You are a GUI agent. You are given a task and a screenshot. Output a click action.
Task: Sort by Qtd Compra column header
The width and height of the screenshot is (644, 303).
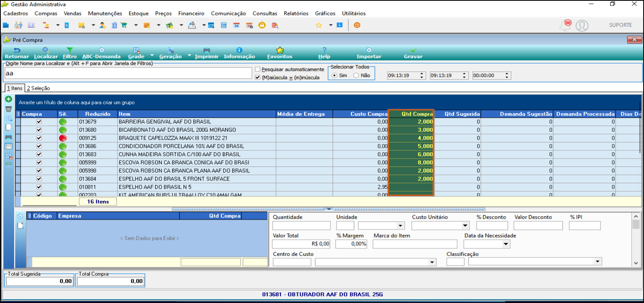pyautogui.click(x=411, y=114)
